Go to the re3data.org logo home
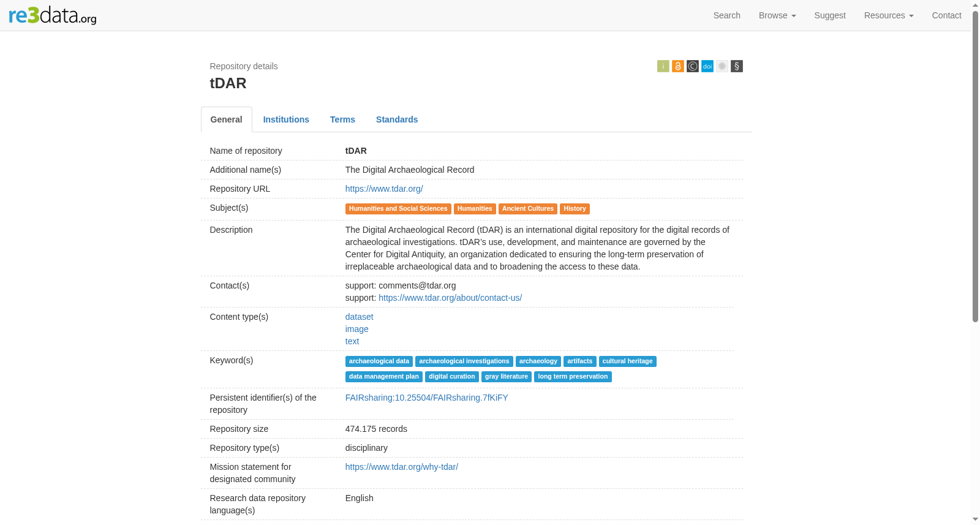Screen dimensions: 980x525 (53, 15)
